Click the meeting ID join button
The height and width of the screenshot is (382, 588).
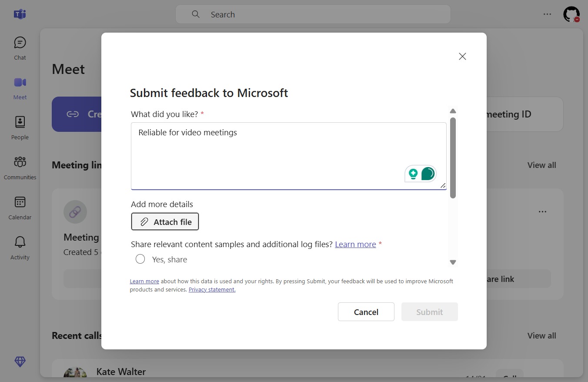click(x=525, y=114)
